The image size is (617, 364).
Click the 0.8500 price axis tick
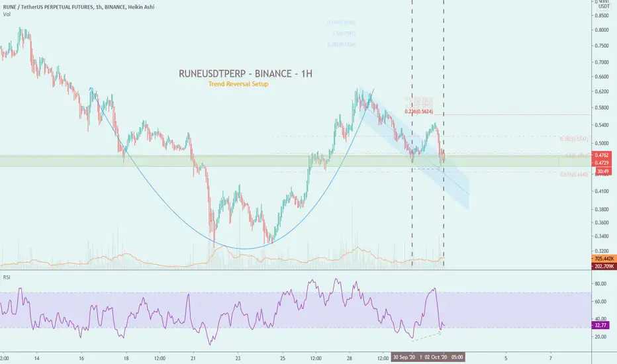[x=602, y=16]
